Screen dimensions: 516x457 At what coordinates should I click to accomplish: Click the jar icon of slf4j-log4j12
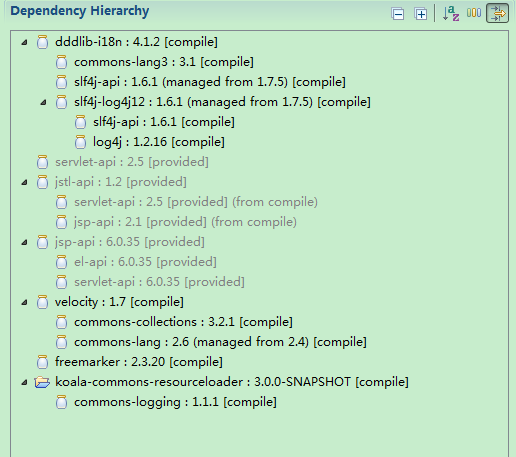click(61, 102)
